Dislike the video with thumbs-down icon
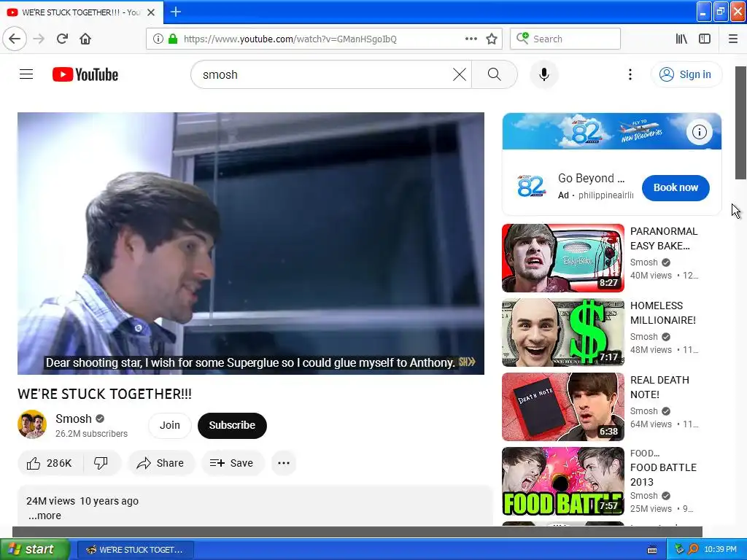747x560 pixels. click(x=101, y=463)
